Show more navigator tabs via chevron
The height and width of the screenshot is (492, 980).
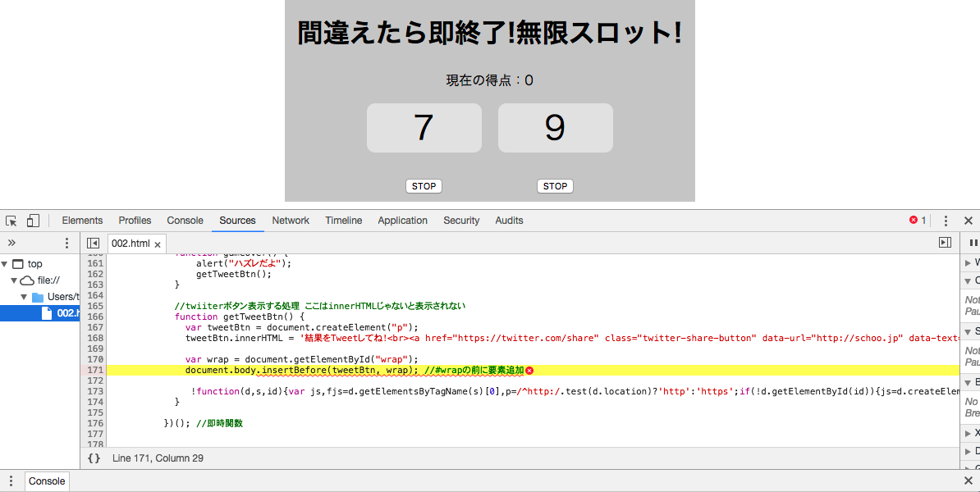[12, 244]
